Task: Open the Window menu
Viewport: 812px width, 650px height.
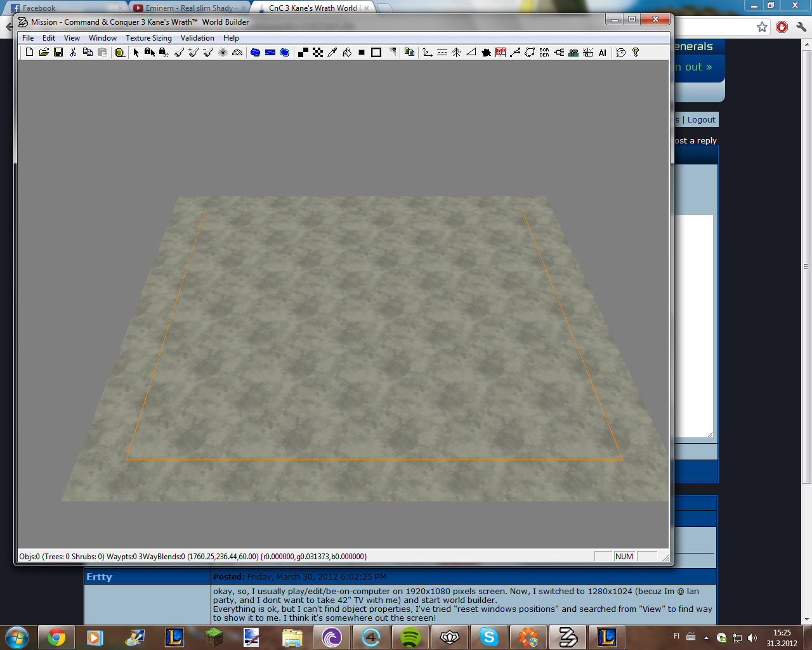Action: (x=103, y=38)
